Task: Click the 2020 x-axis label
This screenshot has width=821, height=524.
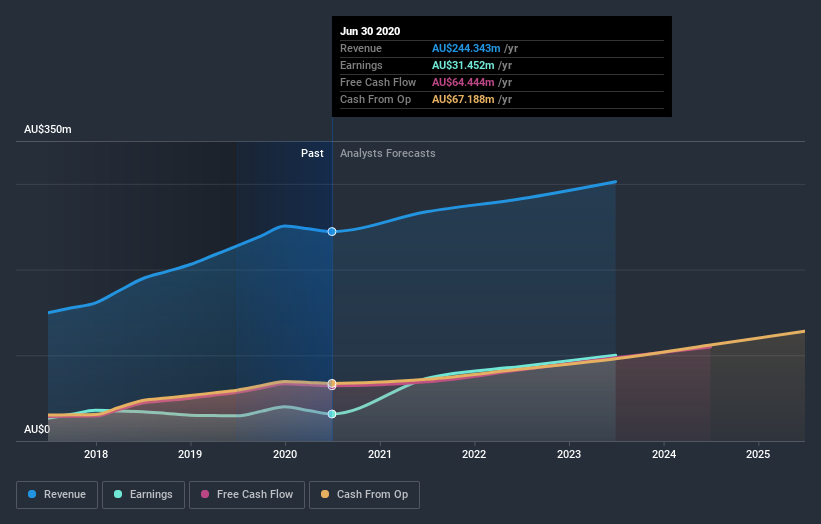Action: pyautogui.click(x=285, y=454)
